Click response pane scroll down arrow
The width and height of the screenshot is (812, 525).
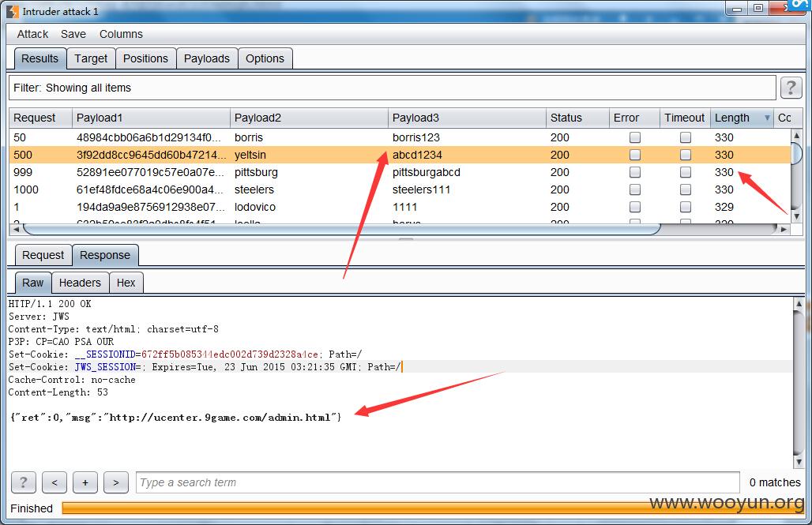click(799, 462)
